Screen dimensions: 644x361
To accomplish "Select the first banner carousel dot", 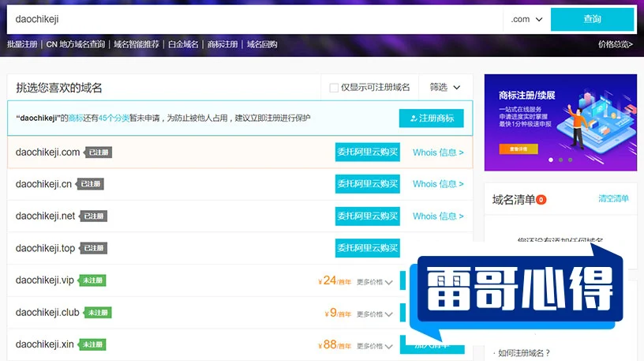I will point(551,160).
